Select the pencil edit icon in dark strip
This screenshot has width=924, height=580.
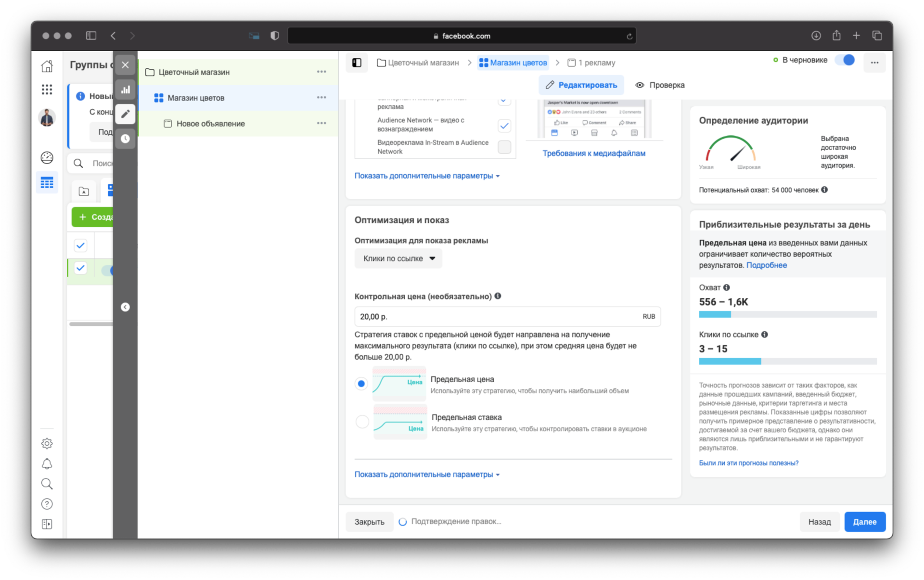125,114
